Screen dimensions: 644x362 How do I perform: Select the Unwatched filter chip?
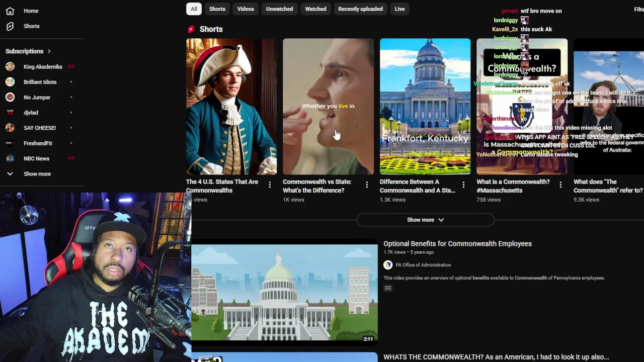[x=279, y=9]
